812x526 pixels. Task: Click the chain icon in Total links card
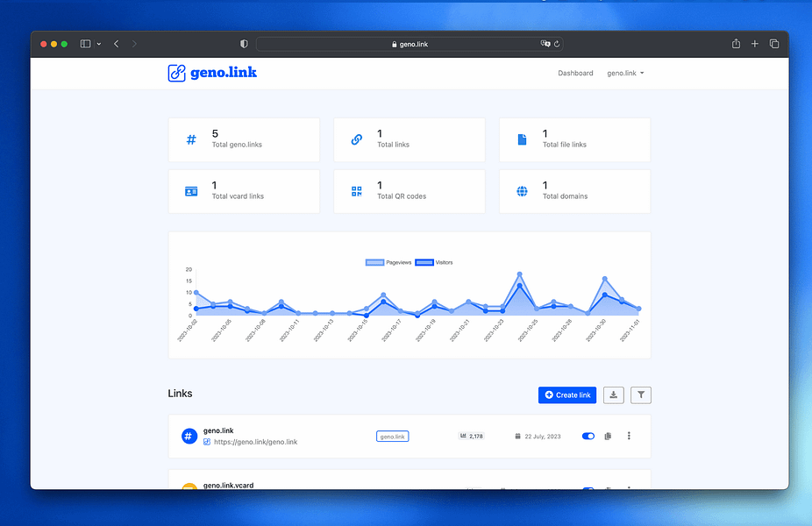[x=356, y=139]
